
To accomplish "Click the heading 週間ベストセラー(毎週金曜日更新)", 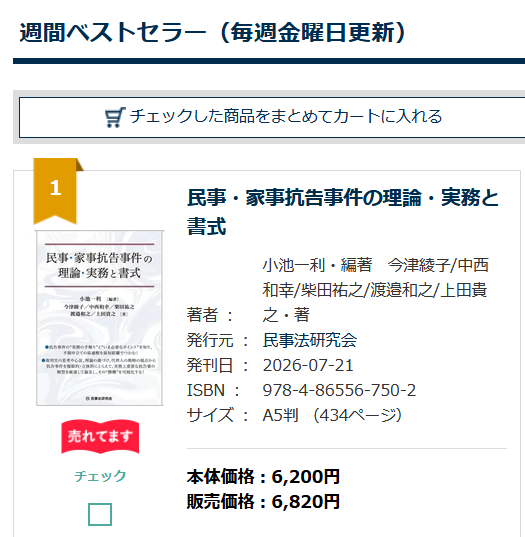I will 213,33.
